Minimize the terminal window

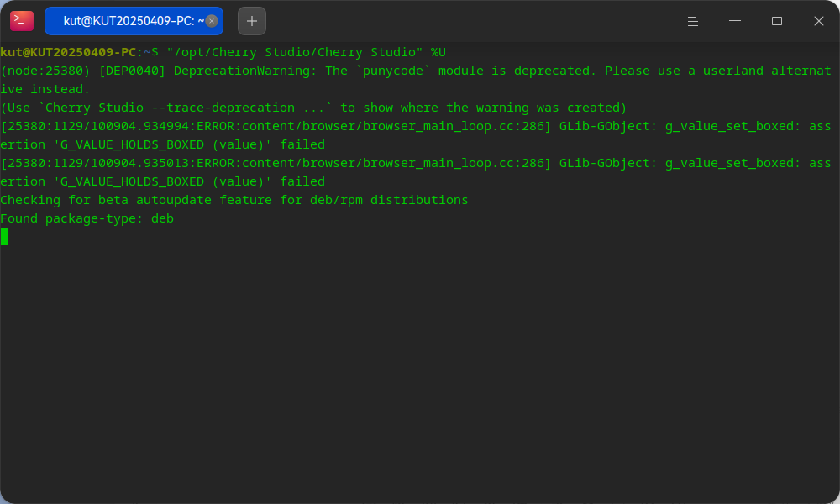point(735,21)
